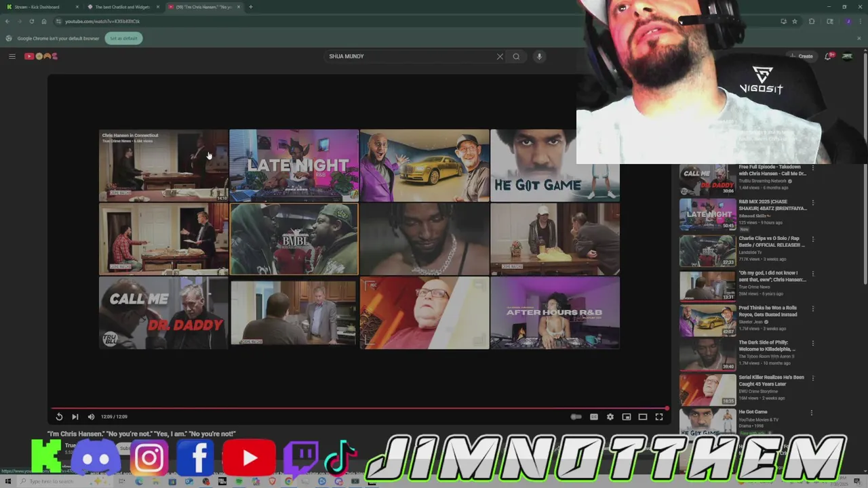
Task: Start voice search with the microphone
Action: click(x=539, y=56)
